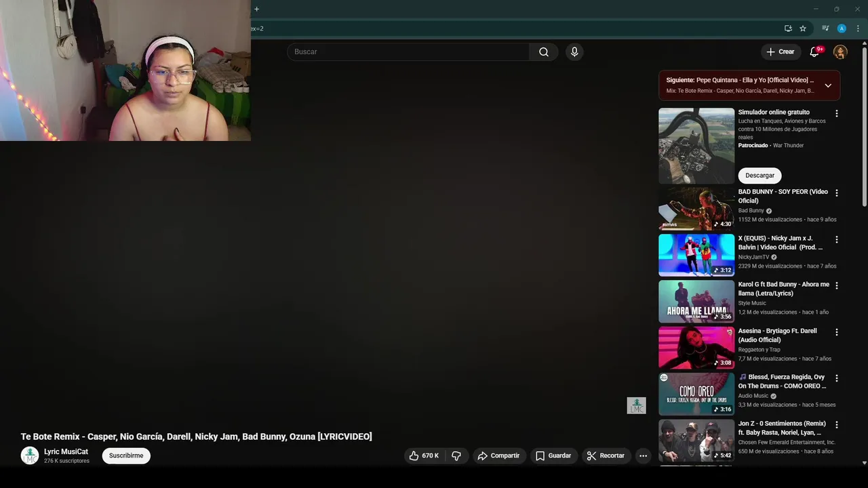Clip the video using Recortar
Viewport: 868px width, 488px height.
606,455
